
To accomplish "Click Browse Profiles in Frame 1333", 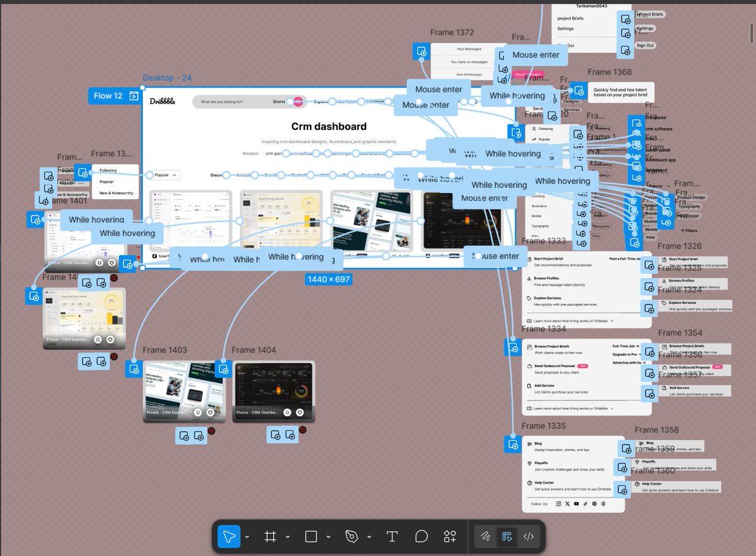I will click(x=547, y=278).
